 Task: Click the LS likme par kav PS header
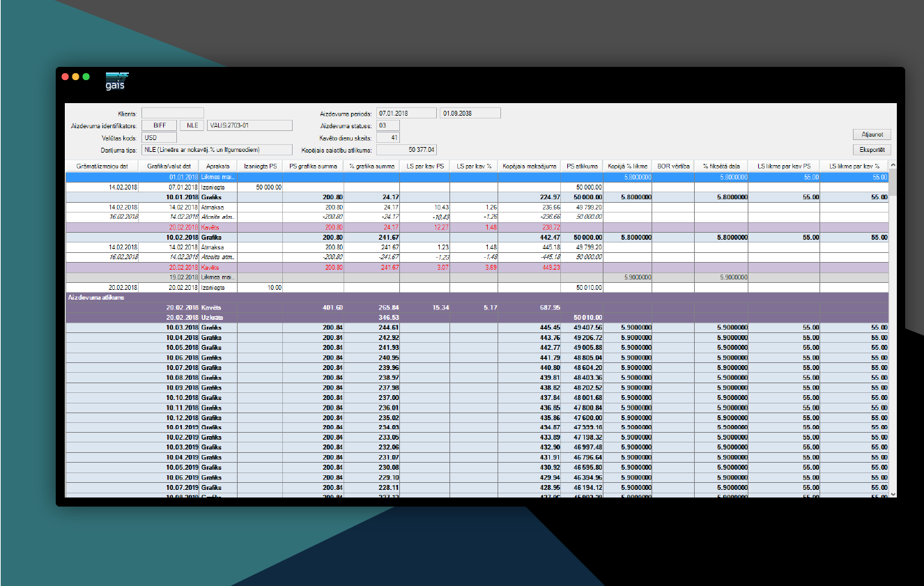coord(784,167)
